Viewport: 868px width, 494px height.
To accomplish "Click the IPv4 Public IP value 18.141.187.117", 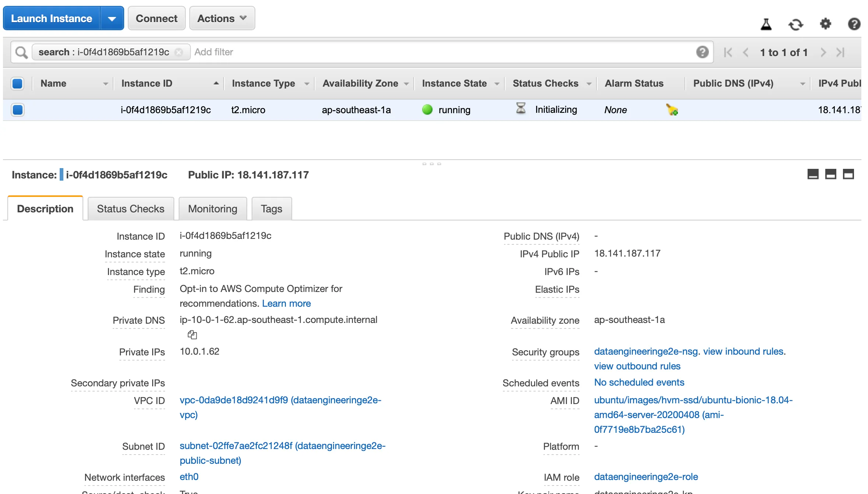I will [627, 253].
